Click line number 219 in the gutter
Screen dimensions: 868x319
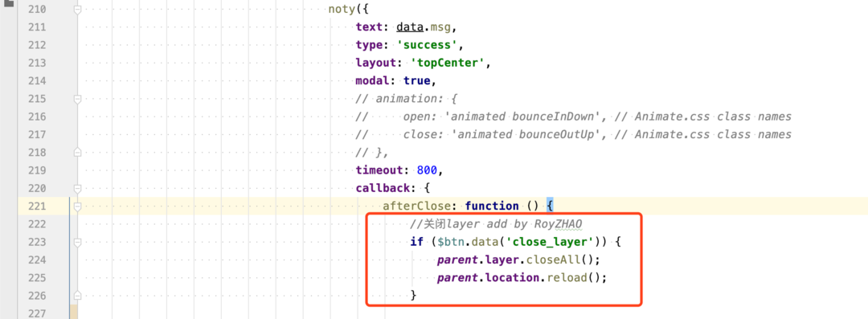(x=36, y=170)
